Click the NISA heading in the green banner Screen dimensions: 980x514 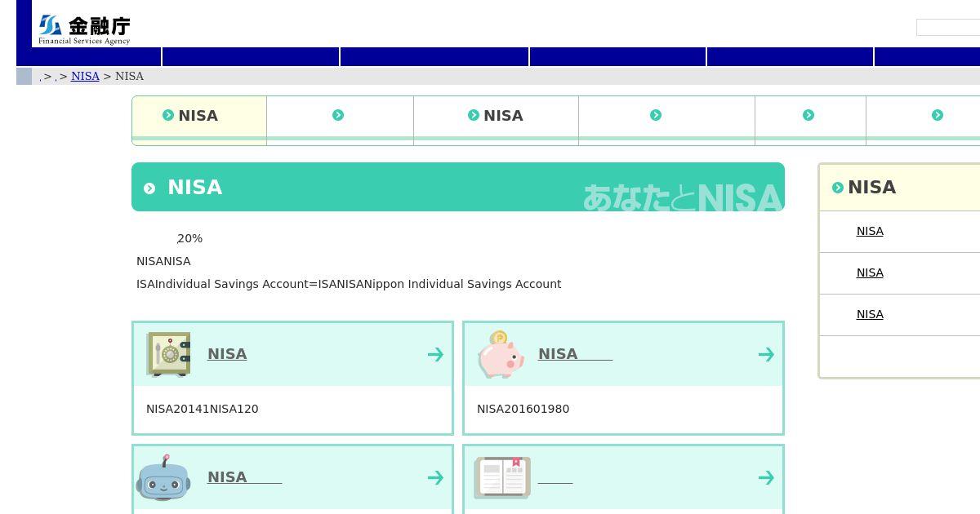(x=194, y=187)
